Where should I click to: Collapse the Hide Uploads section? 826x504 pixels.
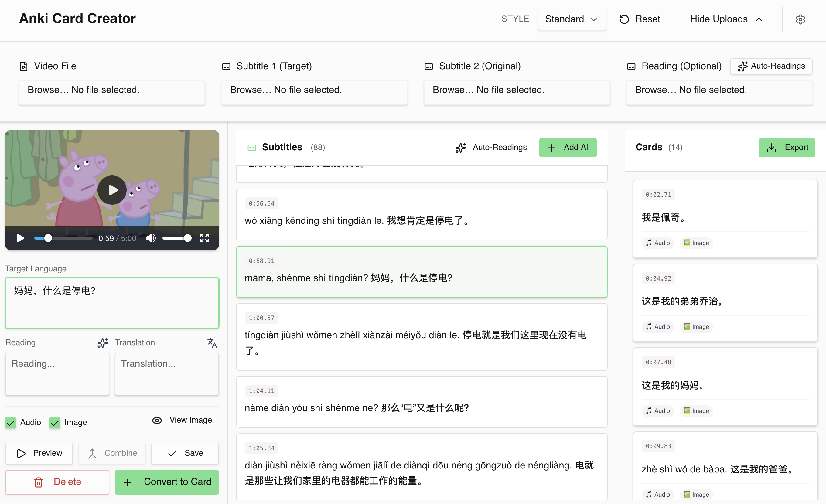[726, 19]
